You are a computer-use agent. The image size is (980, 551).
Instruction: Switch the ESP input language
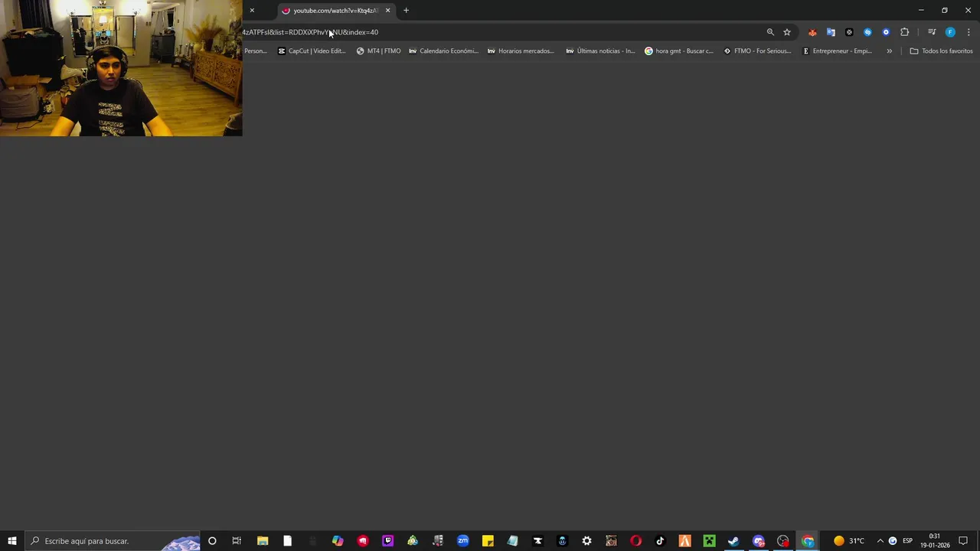point(907,541)
